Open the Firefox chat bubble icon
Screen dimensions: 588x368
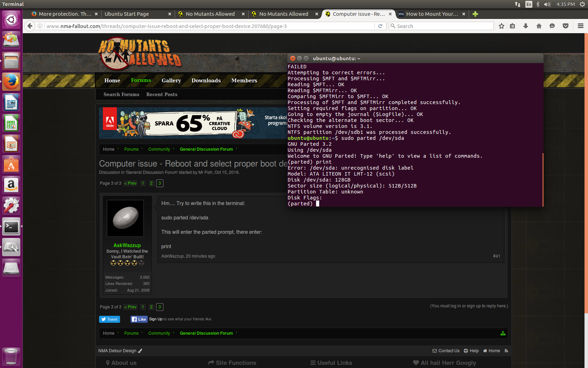coord(552,26)
